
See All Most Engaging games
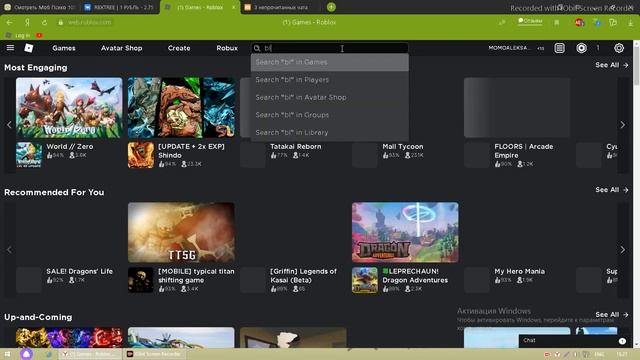click(x=611, y=65)
